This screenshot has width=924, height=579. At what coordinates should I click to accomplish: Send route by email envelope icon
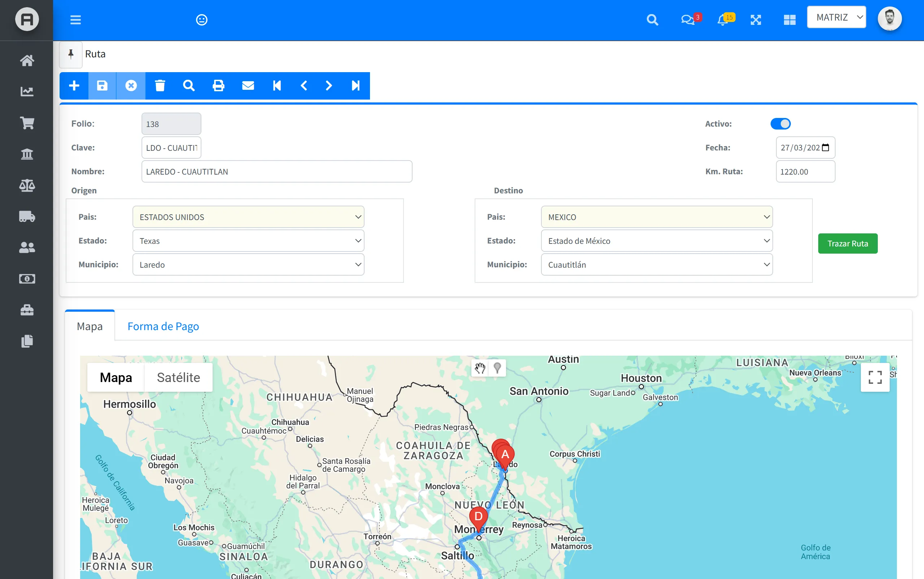coord(248,85)
